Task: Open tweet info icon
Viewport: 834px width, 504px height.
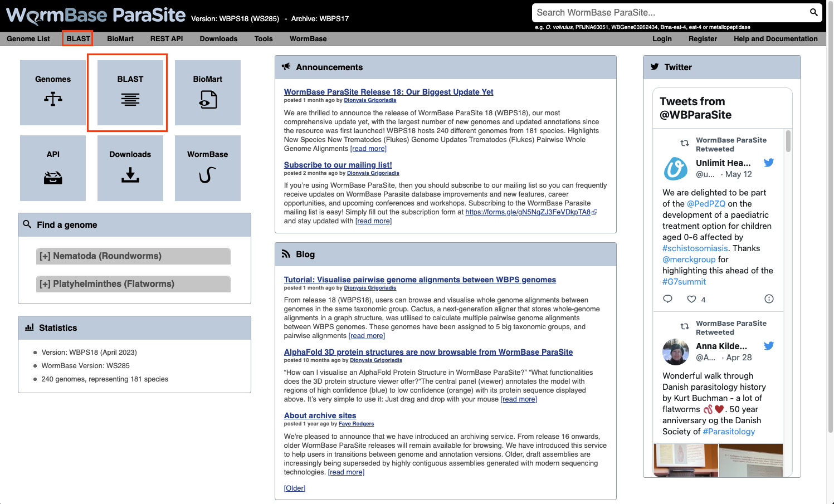Action: (x=769, y=299)
